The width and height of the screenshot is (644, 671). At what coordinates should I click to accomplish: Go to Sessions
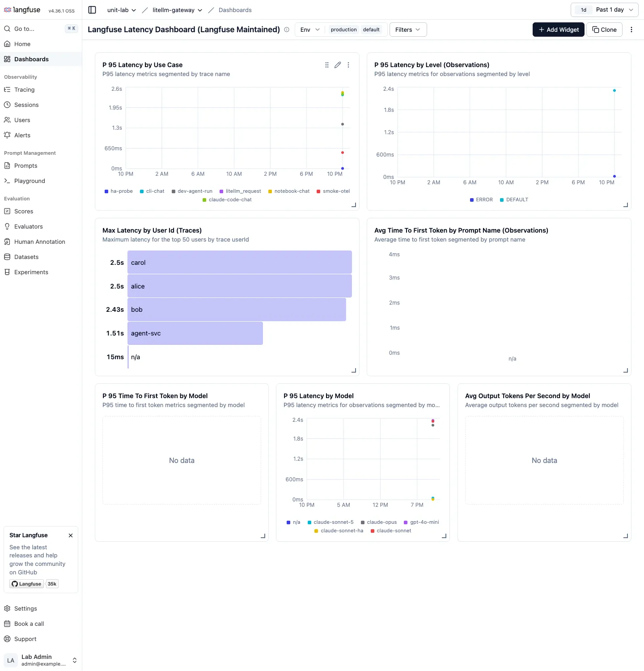click(x=41, y=105)
